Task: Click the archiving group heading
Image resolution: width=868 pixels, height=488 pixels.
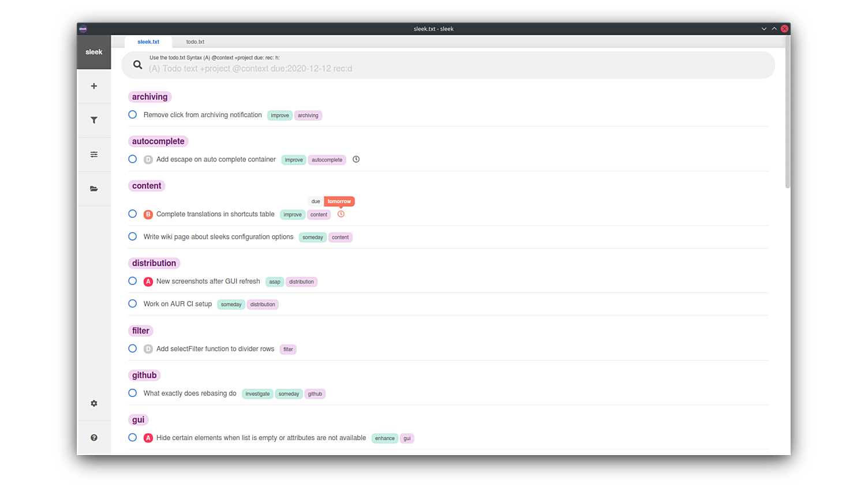Action: tap(149, 97)
